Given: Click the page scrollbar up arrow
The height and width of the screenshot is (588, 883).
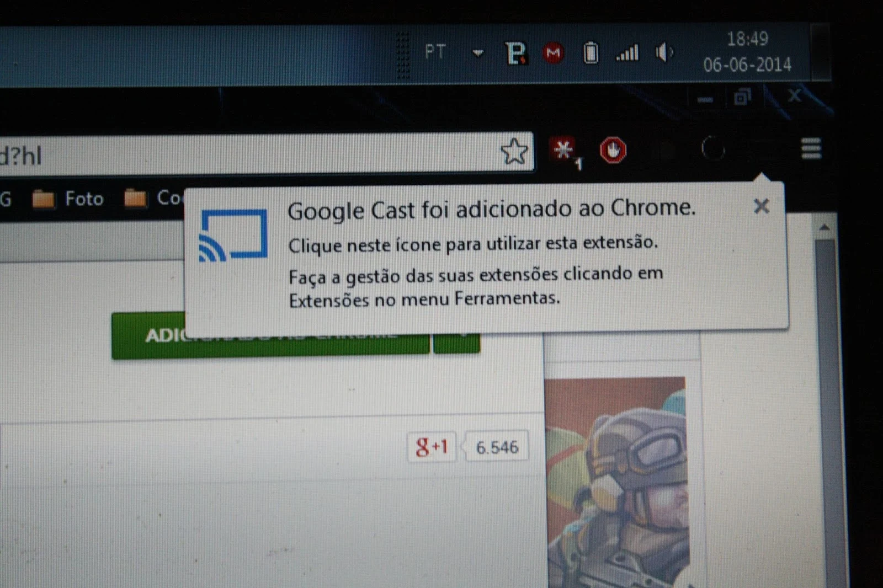Looking at the screenshot, I should [x=825, y=227].
